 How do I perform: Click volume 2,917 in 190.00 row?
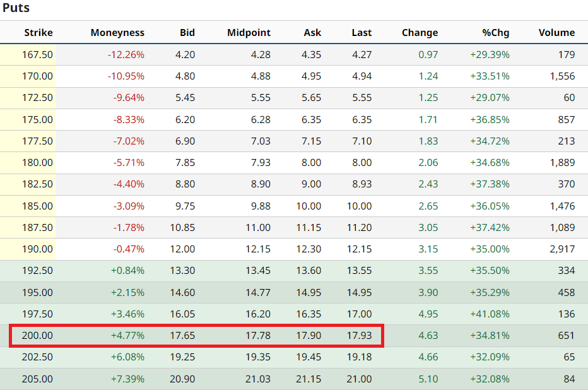point(562,249)
